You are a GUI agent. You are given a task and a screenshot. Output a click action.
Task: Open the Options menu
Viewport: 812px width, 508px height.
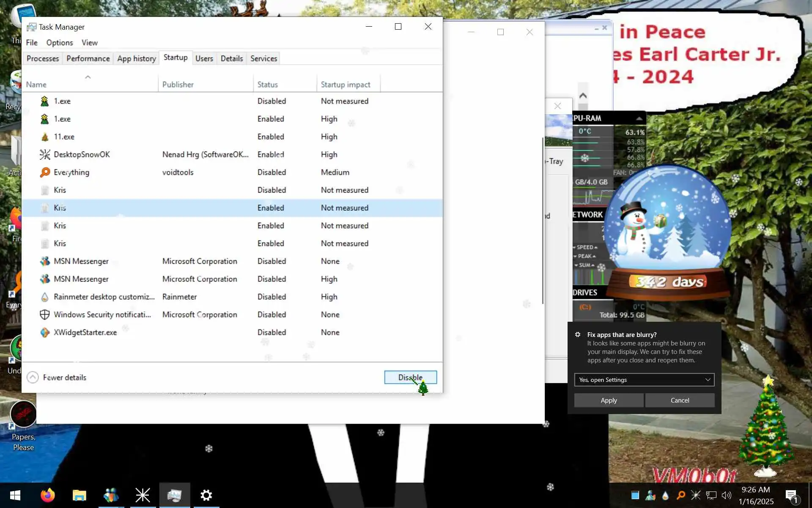click(60, 43)
